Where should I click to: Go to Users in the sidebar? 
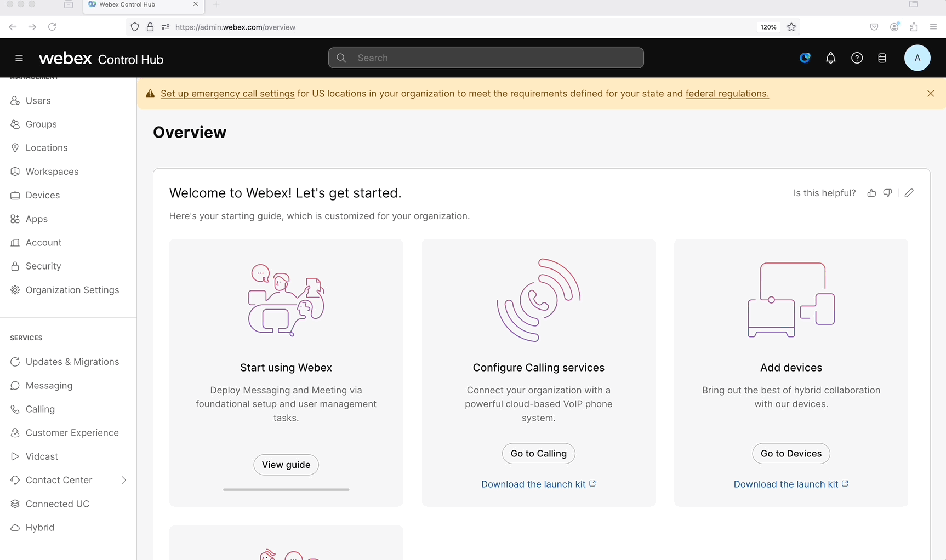pyautogui.click(x=38, y=101)
